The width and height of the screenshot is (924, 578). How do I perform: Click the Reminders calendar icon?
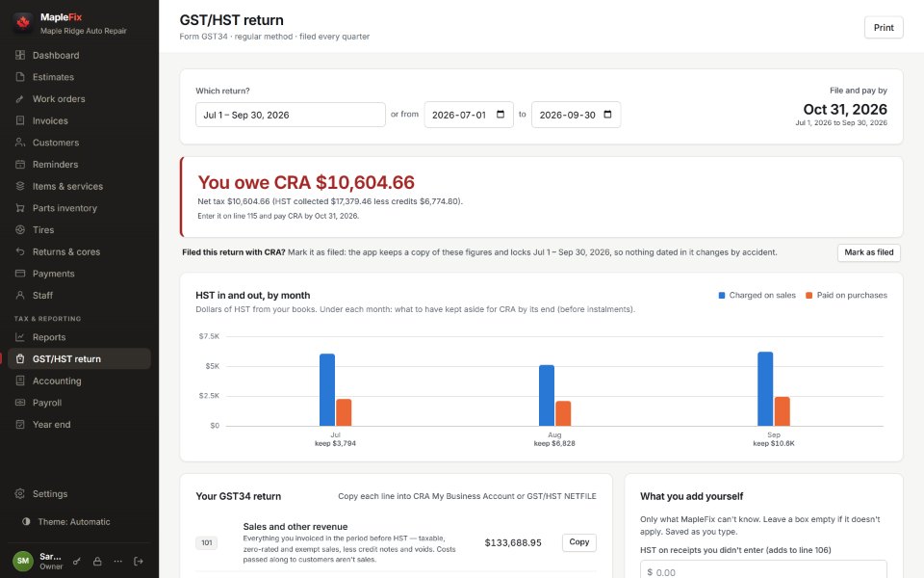point(20,164)
